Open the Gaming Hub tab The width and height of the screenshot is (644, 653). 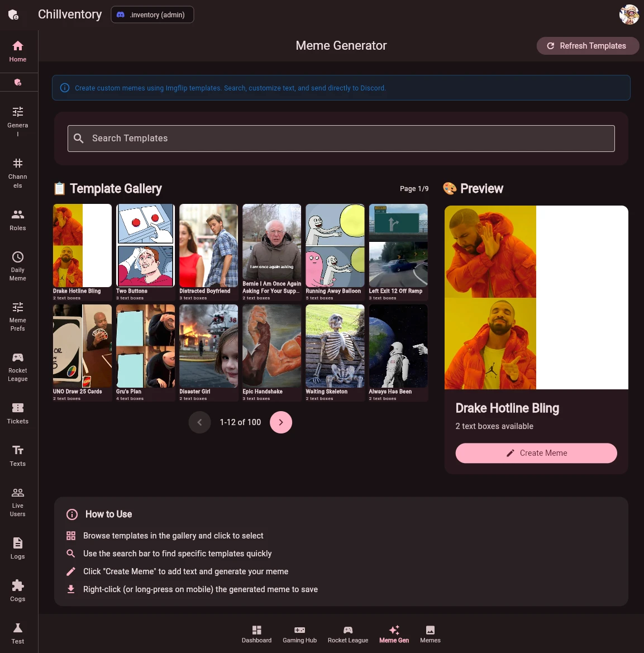(299, 634)
